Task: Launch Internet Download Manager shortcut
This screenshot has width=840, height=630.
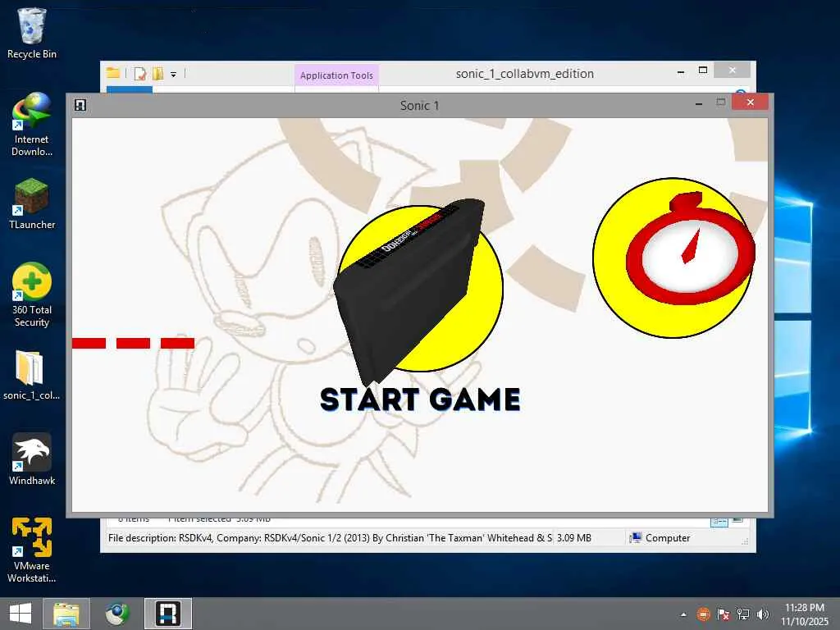Action: [x=32, y=125]
